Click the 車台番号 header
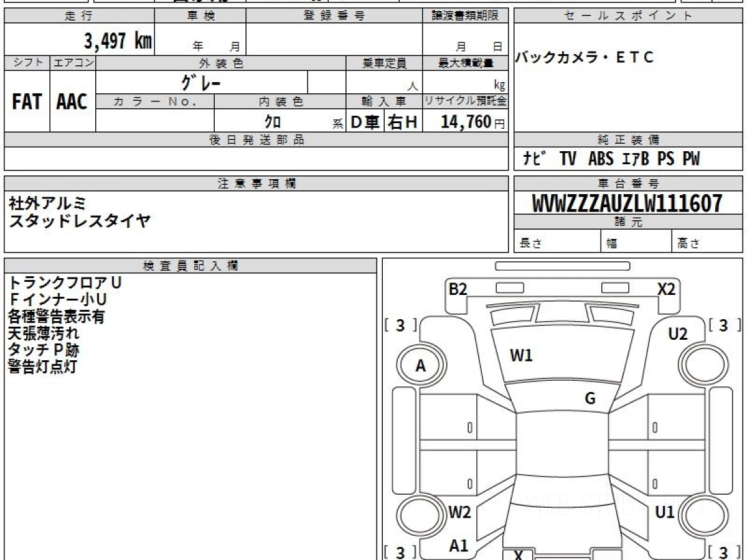Viewport: 747px width, 560px height. (628, 184)
